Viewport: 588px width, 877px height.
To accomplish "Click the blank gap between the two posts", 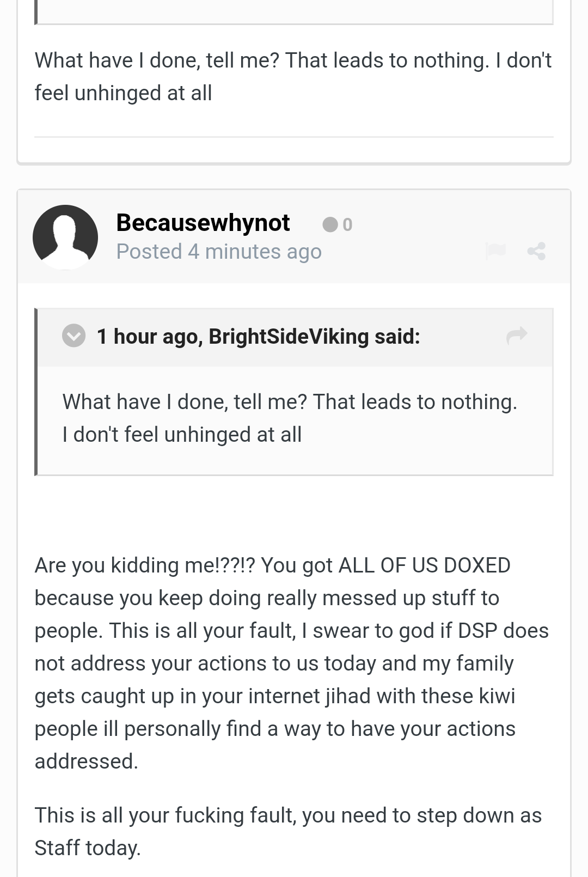I will click(x=294, y=177).
